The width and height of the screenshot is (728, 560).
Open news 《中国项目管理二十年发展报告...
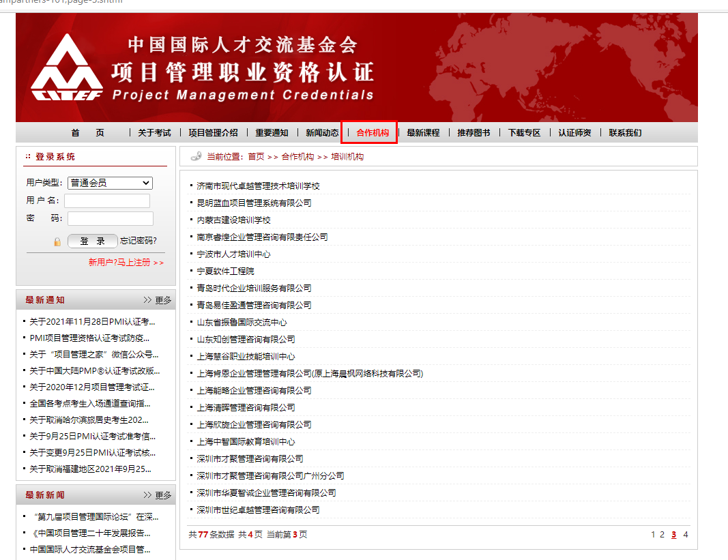click(90, 533)
